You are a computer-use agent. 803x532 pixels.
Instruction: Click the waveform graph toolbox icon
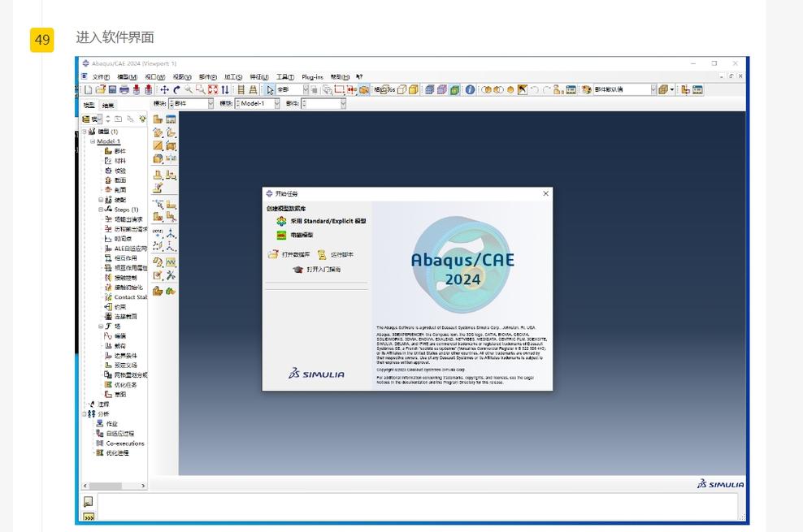171,262
